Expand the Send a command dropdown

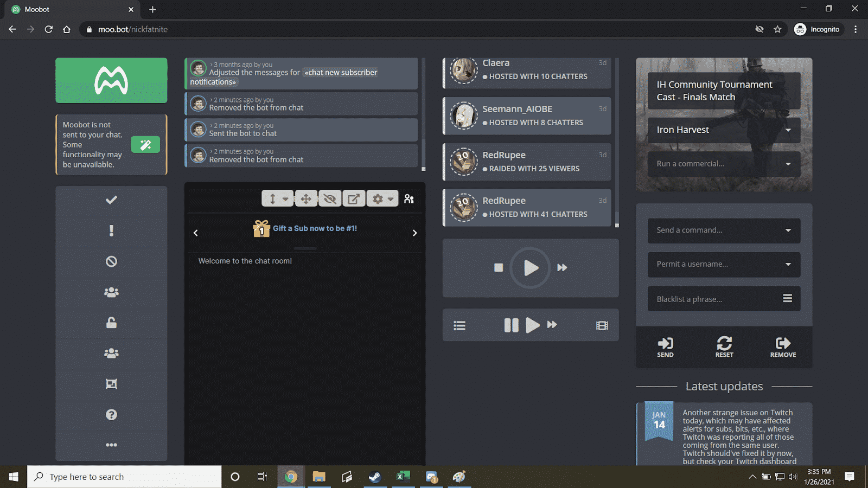point(724,230)
